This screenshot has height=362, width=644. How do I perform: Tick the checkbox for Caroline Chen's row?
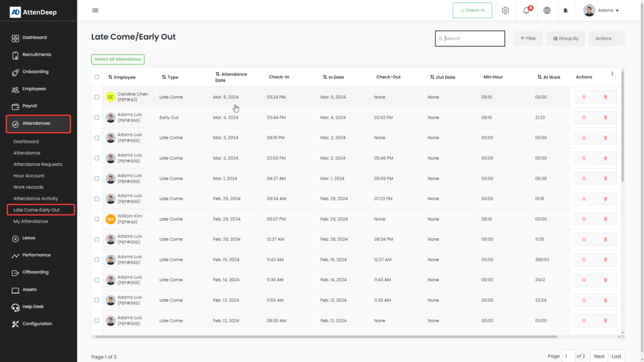[x=97, y=97]
